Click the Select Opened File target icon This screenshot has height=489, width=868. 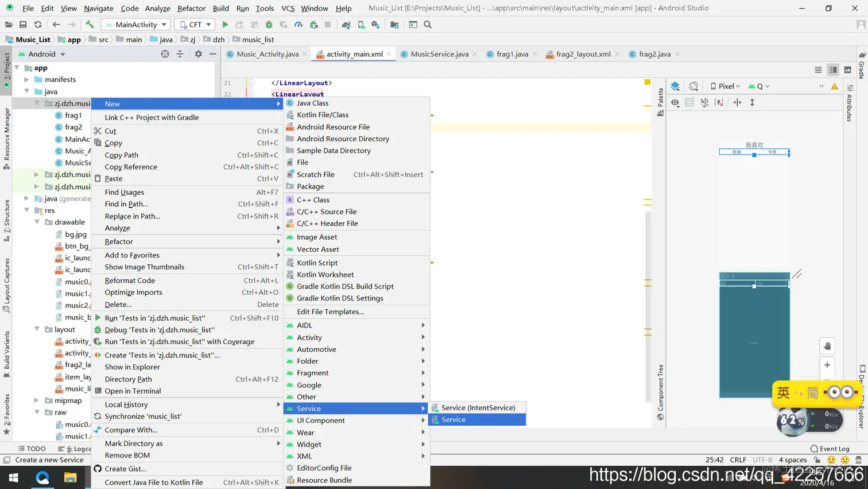165,53
